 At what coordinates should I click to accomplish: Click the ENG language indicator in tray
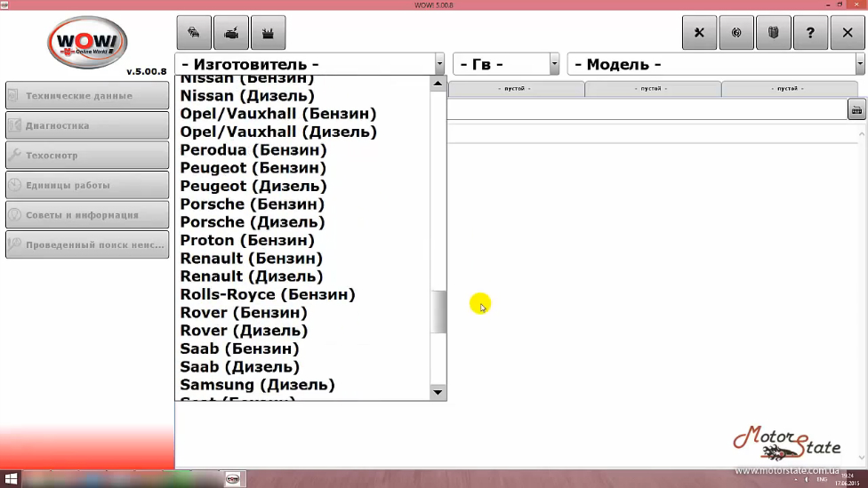coord(822,479)
